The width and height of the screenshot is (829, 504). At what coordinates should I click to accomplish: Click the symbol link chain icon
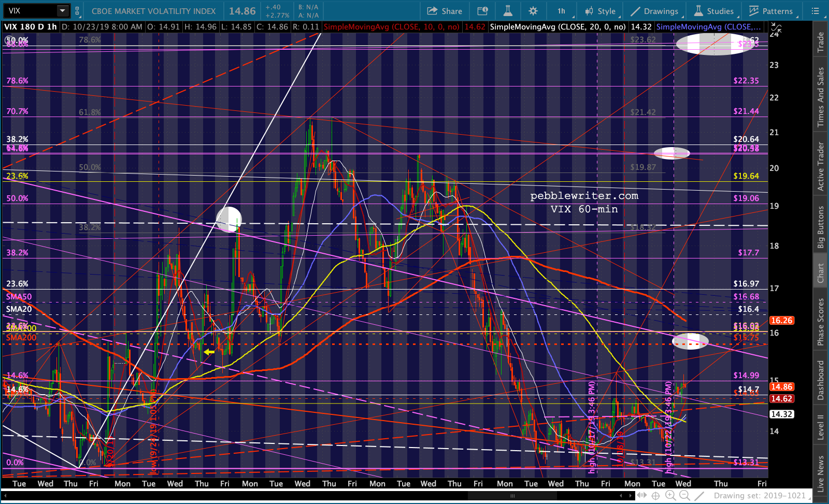78,11
